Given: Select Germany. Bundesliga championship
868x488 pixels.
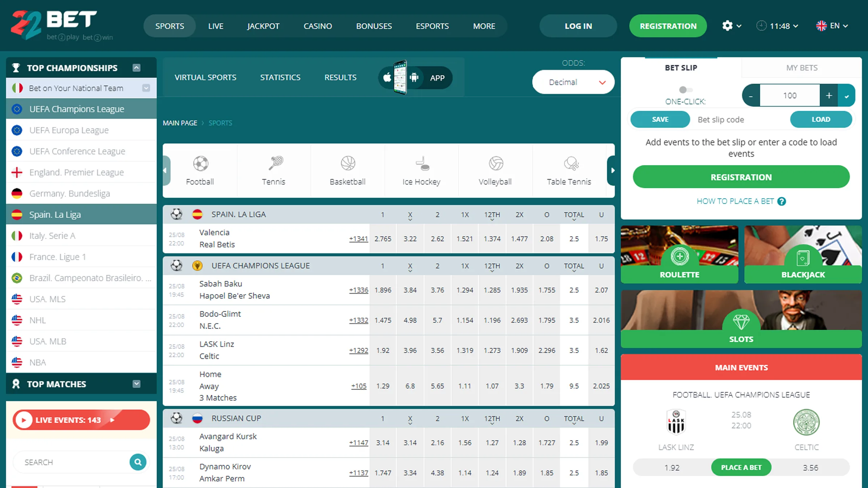Looking at the screenshot, I should pyautogui.click(x=81, y=193).
